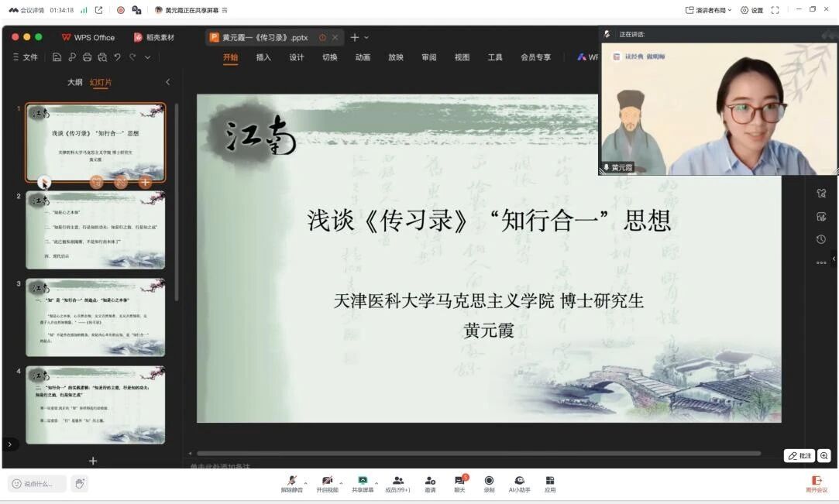Click the 共享屏幕 share screen icon
Viewport: 839px width, 504px height.
[x=363, y=482]
